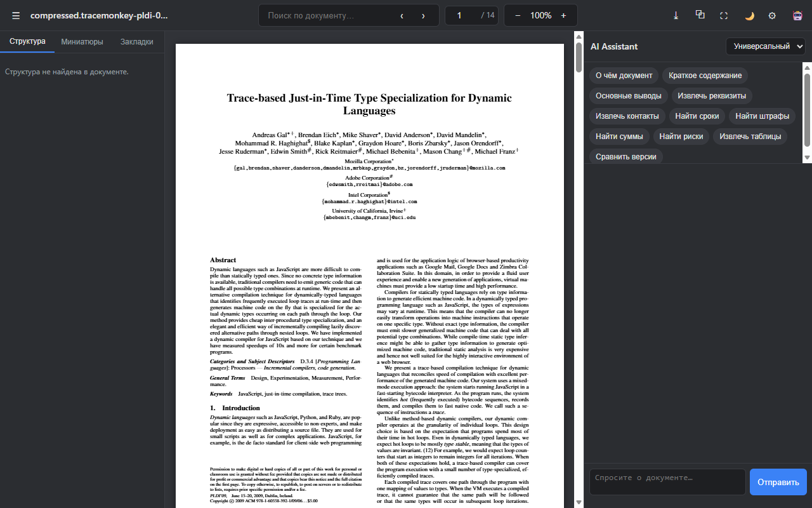
Task: Toggle the AI assistant robot icon
Action: coord(797,15)
